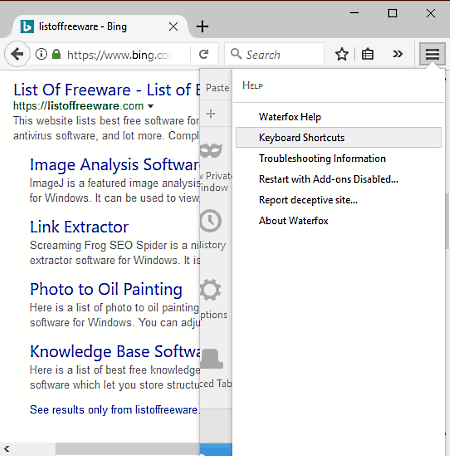The width and height of the screenshot is (450, 456).
Task: Open About Waterfox
Action: click(x=338, y=220)
